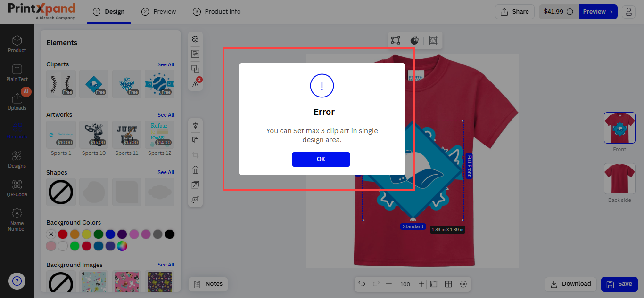
Task: Click the trash delete icon
Action: 195,170
